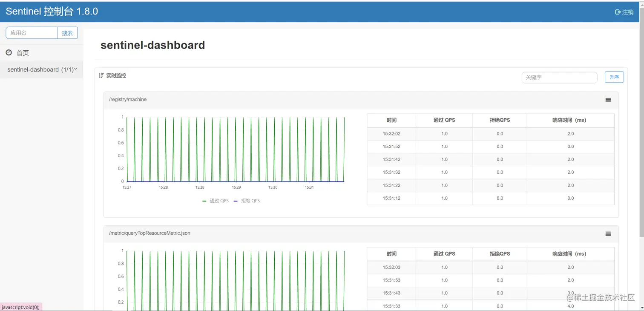
Task: Click the 15:32:02 time cell
Action: [391, 134]
